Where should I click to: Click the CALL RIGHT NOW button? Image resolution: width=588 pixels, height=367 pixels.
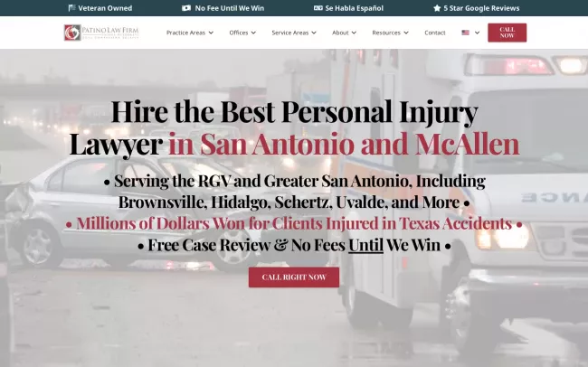(294, 277)
